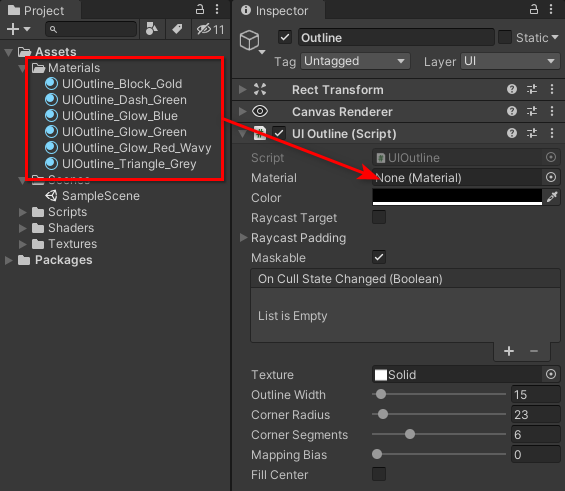Open UI Outline script context menu
565x491 pixels.
(x=552, y=133)
